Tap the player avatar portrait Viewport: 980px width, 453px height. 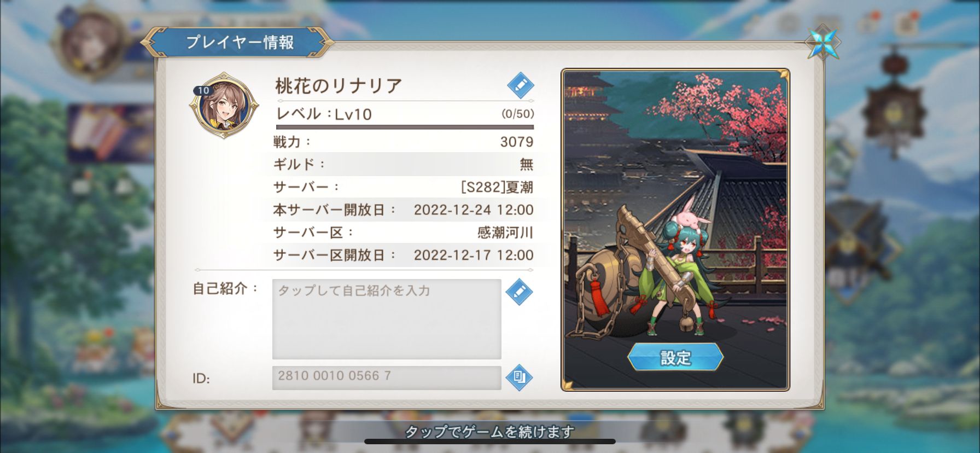(x=224, y=105)
